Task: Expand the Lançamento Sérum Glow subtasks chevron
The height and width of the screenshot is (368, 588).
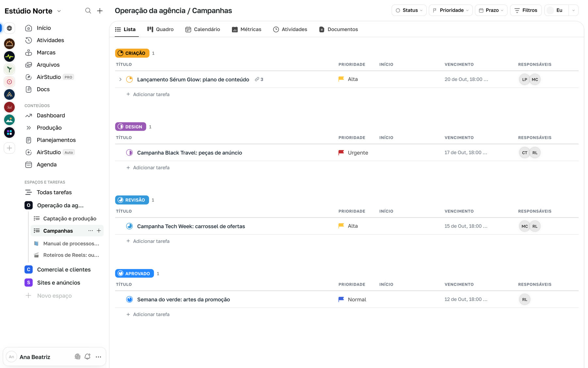Action: tap(120, 79)
